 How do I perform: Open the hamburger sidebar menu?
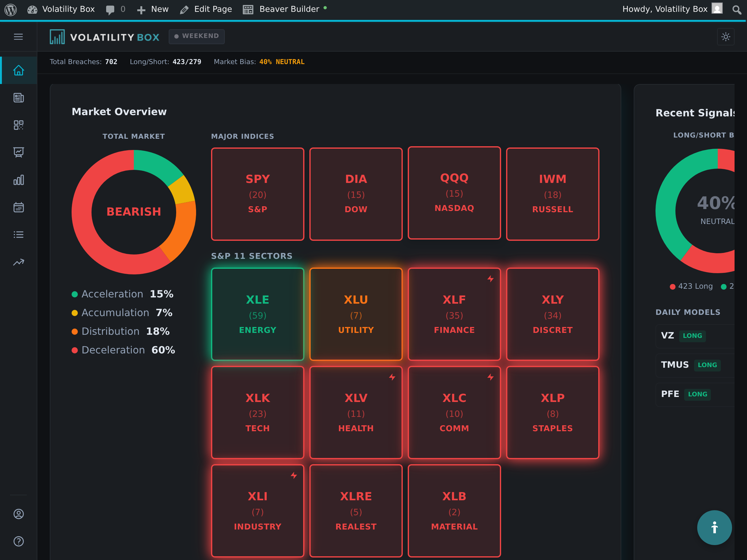click(18, 36)
